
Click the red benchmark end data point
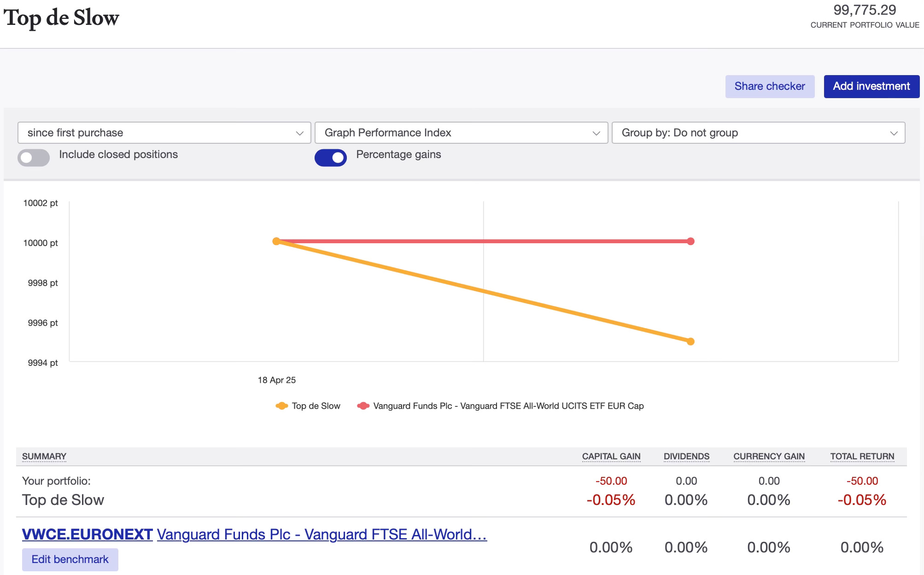click(690, 241)
